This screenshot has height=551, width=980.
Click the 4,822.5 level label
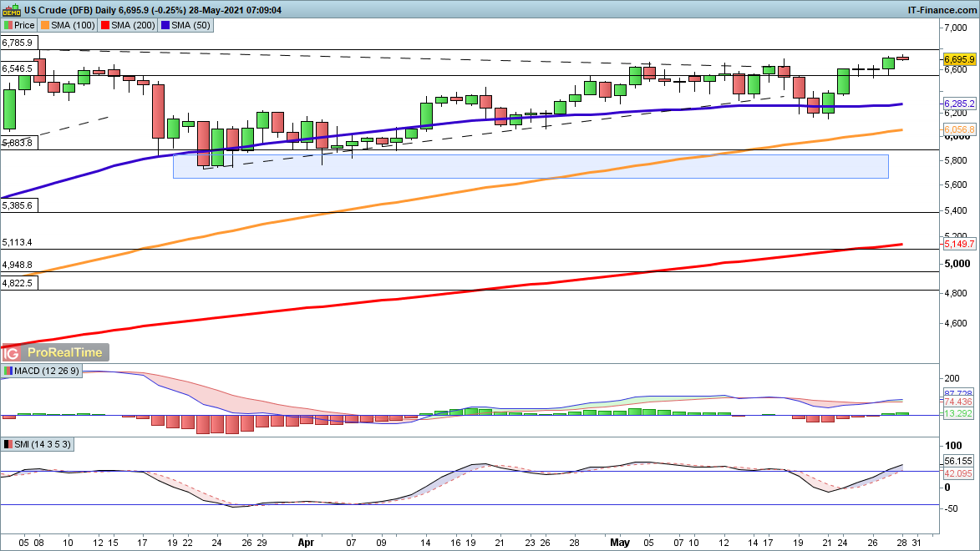(x=18, y=283)
